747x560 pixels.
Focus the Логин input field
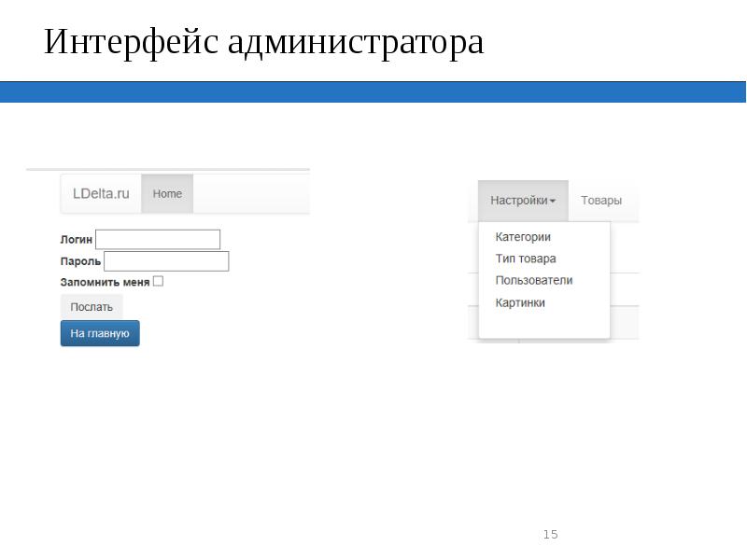158,240
